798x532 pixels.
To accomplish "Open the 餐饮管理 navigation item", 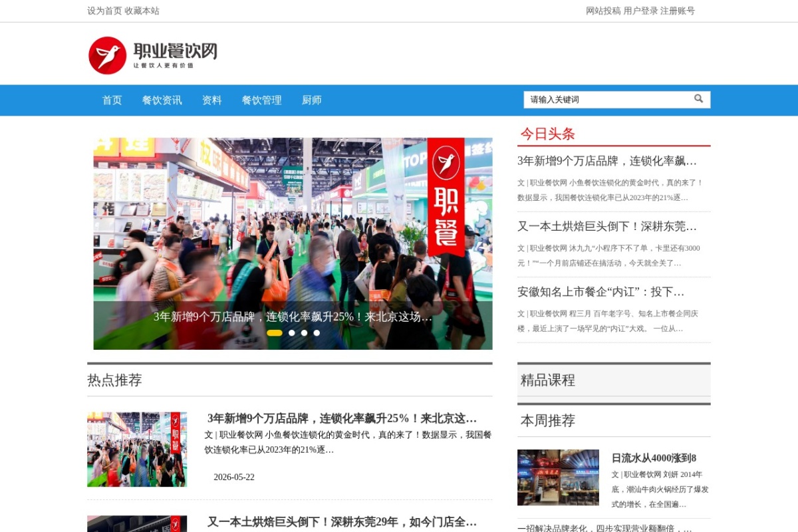I will click(261, 100).
